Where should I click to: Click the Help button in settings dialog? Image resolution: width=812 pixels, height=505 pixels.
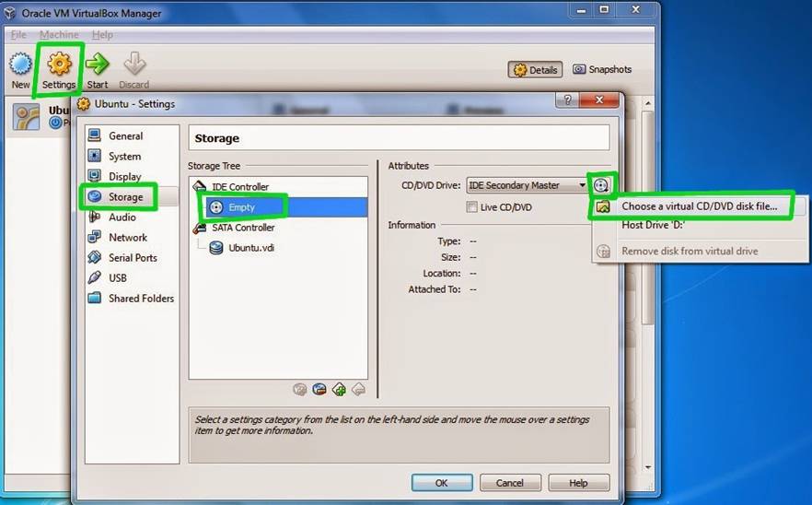tap(578, 483)
